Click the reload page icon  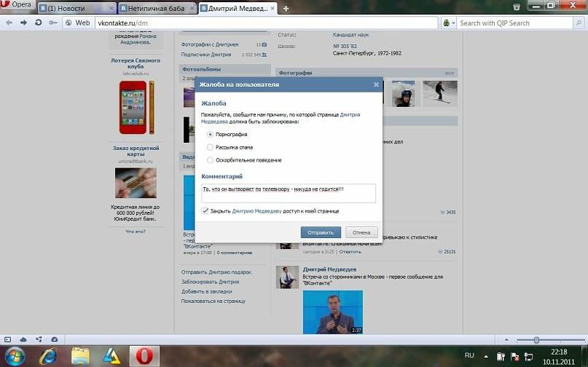click(x=39, y=23)
